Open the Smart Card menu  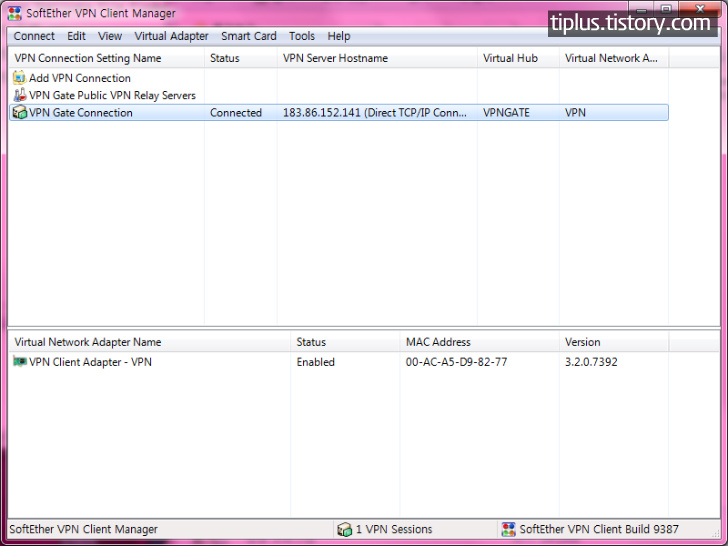click(x=248, y=36)
